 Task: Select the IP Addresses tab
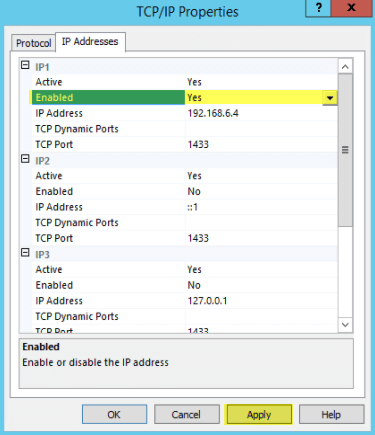(90, 42)
